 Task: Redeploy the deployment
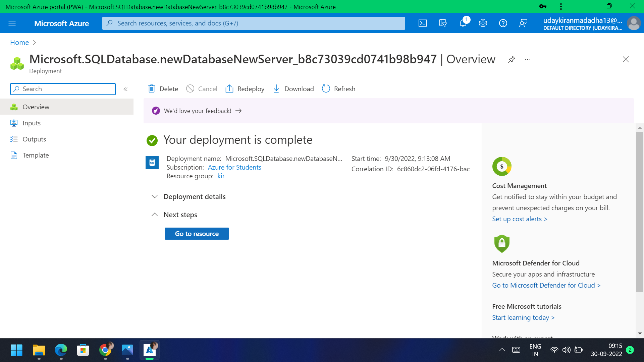click(x=245, y=89)
